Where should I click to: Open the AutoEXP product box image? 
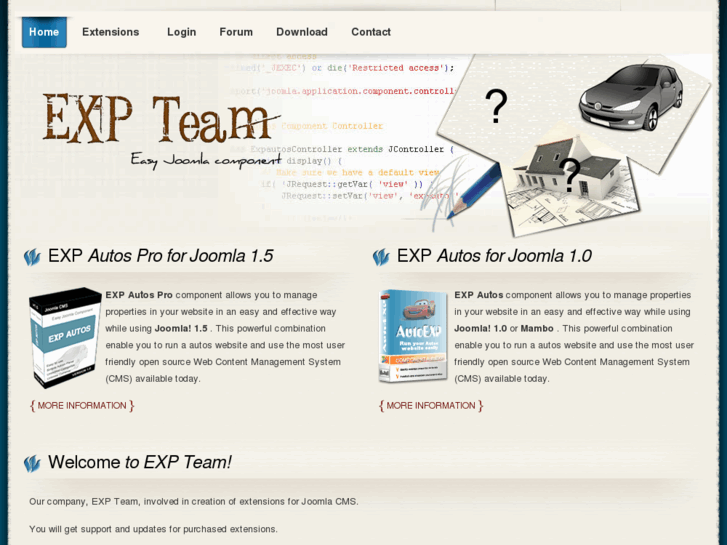click(414, 336)
